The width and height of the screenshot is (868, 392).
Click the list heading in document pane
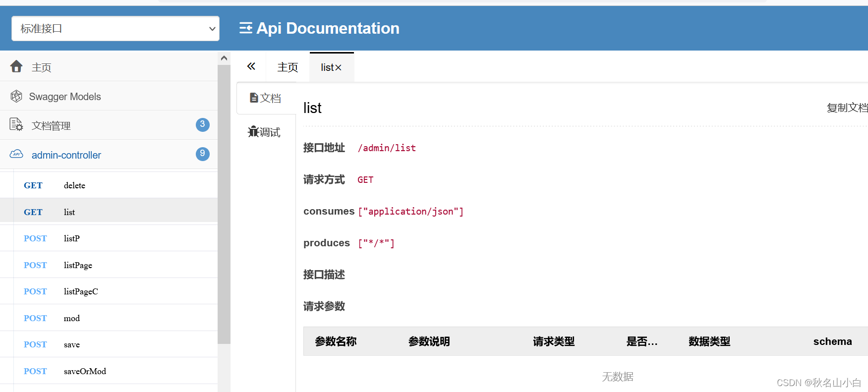[312, 108]
